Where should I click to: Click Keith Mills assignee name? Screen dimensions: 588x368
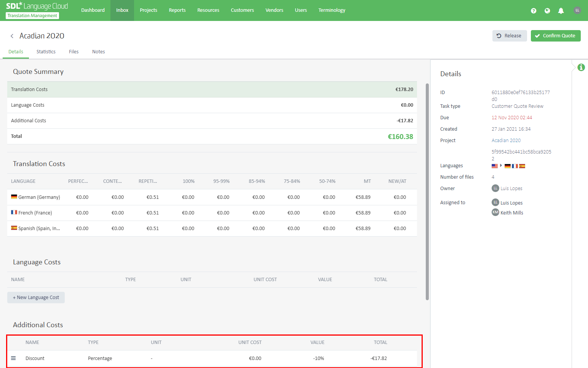(x=512, y=213)
